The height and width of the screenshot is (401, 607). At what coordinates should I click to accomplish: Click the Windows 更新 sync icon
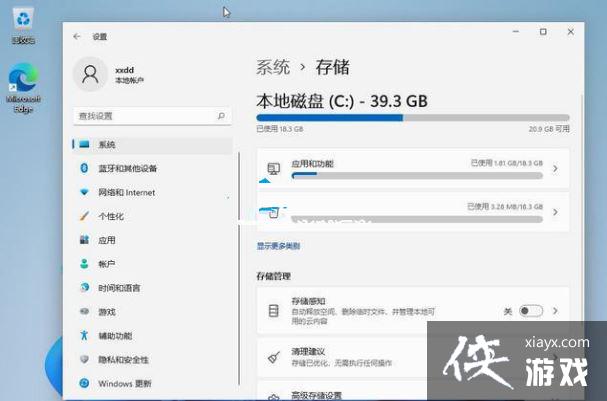pyautogui.click(x=84, y=383)
